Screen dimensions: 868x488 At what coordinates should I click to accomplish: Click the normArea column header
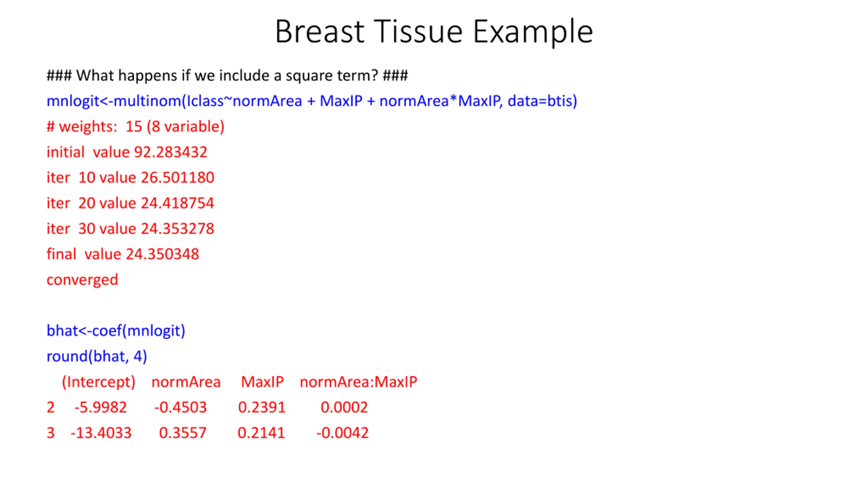click(x=186, y=382)
